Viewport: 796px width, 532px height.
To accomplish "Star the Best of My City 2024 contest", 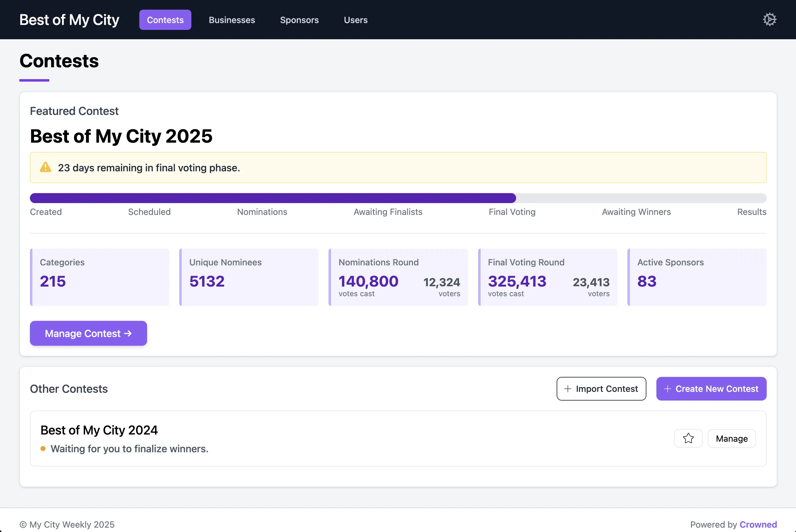I will pos(688,438).
